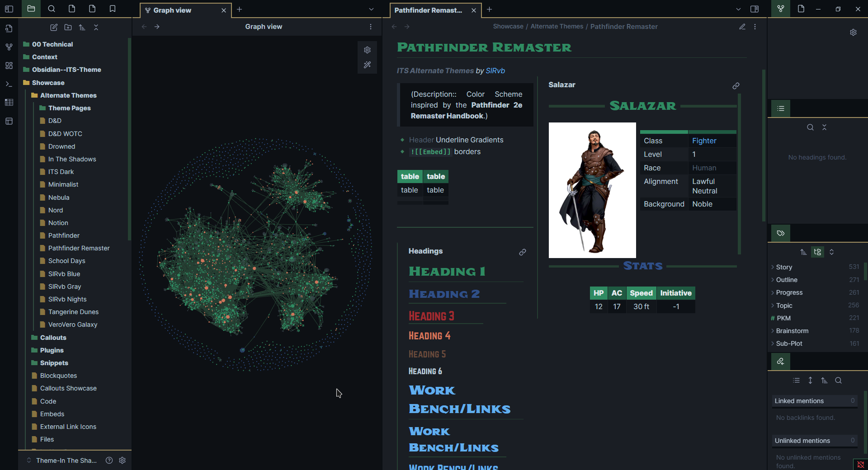The width and height of the screenshot is (868, 470).
Task: Navigate back in Graph view pane
Action: coord(144,27)
